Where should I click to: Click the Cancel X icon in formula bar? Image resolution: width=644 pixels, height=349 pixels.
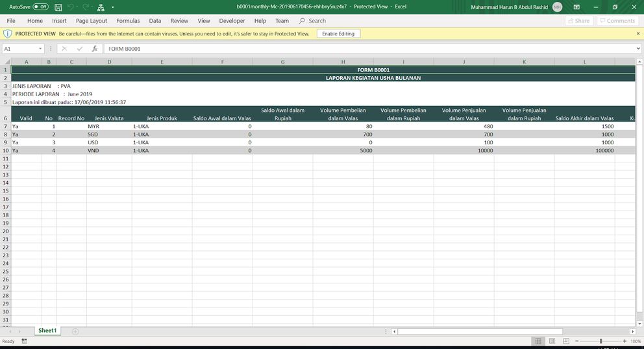point(64,49)
